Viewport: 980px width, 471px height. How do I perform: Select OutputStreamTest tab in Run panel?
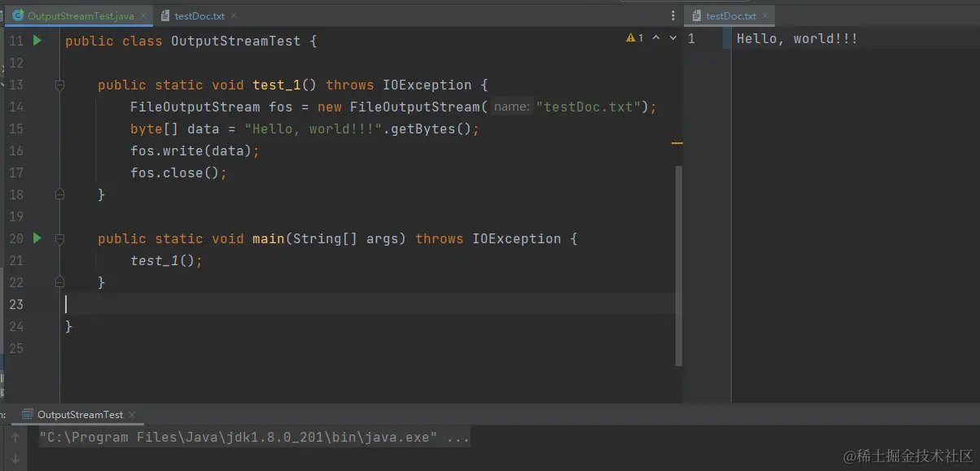click(x=81, y=414)
